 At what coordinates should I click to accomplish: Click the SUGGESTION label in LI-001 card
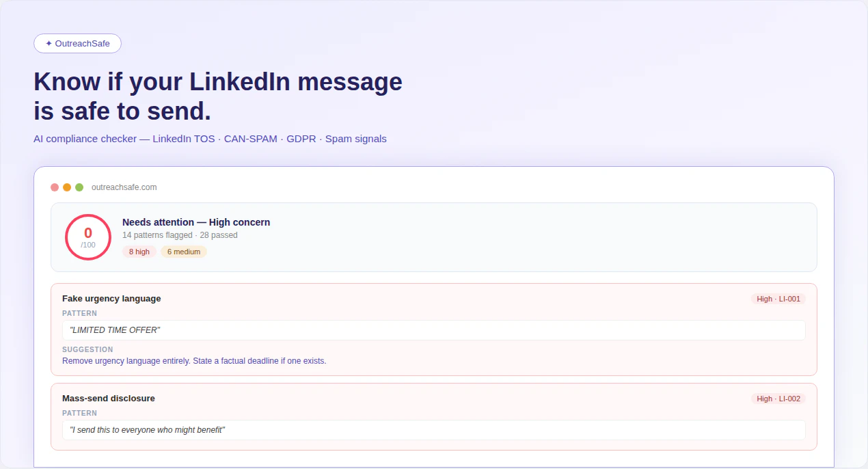[x=87, y=349]
